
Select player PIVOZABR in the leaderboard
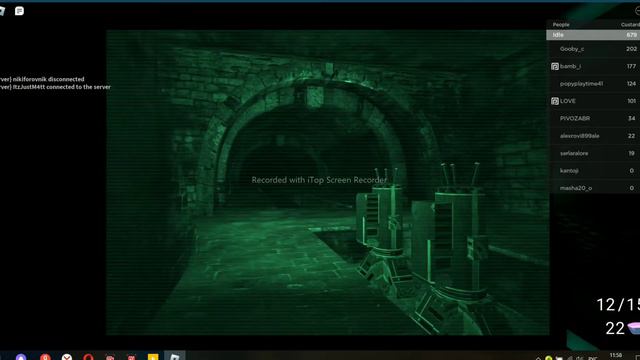(x=593, y=118)
